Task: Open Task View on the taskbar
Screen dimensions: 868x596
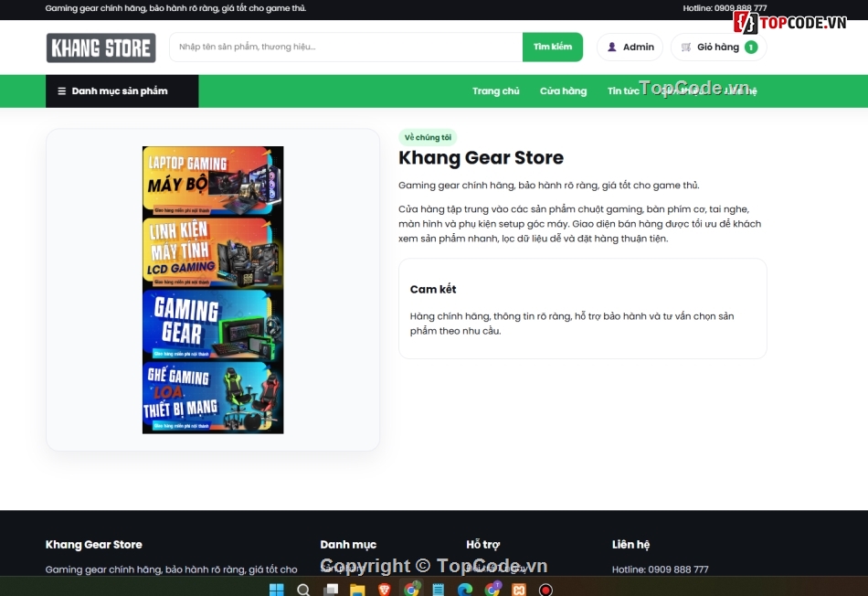Action: coord(331,590)
